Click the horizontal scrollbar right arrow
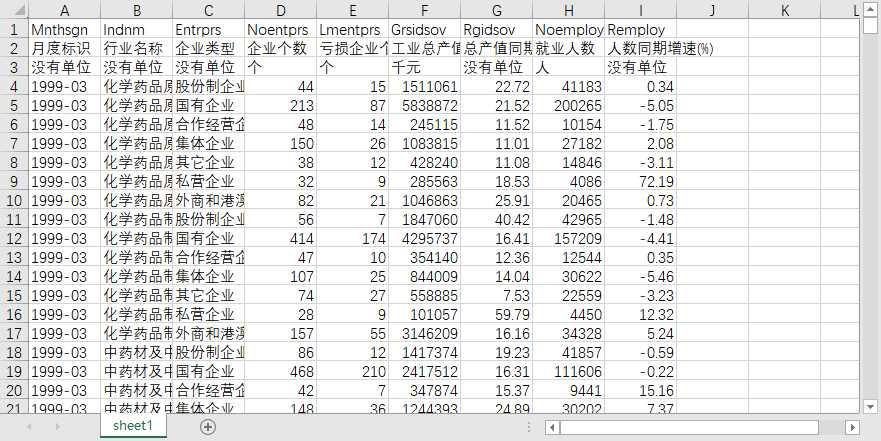The image size is (881, 441). (853, 428)
